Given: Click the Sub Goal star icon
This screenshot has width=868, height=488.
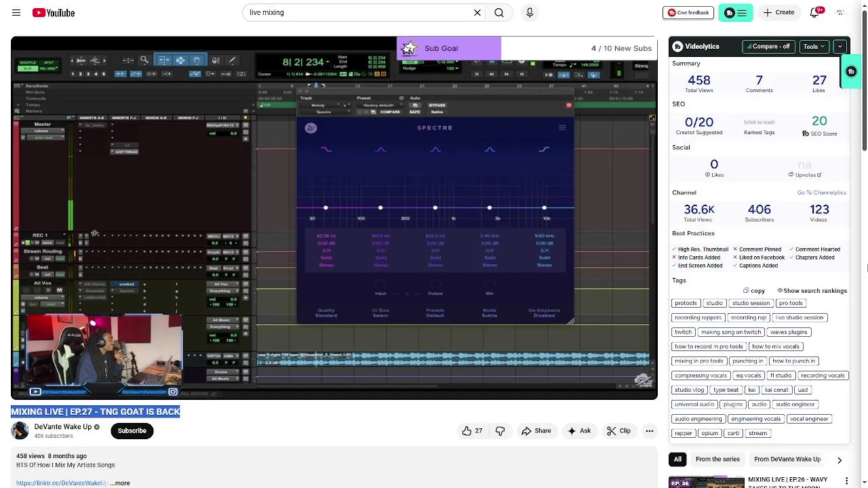Looking at the screenshot, I should point(409,48).
